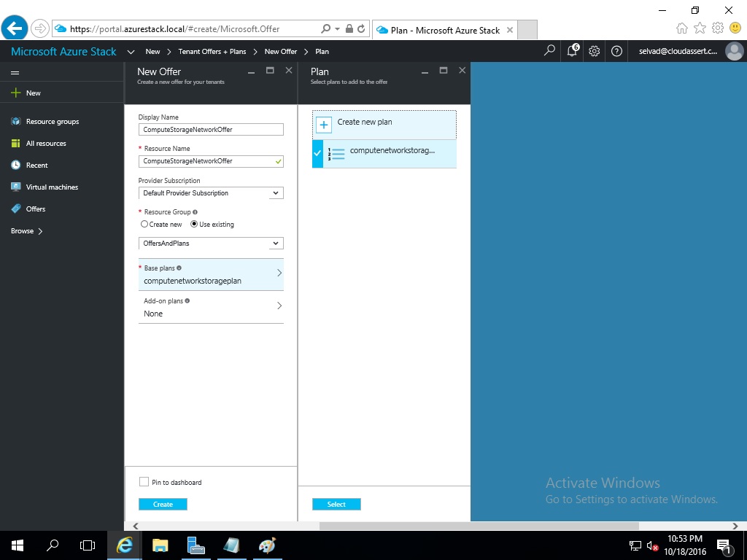Click the horizontal scrollbar left arrow
This screenshot has height=560, width=747.
(x=136, y=526)
